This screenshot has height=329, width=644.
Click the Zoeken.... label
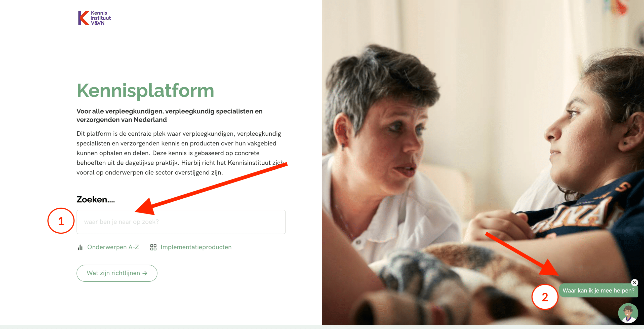[96, 200]
